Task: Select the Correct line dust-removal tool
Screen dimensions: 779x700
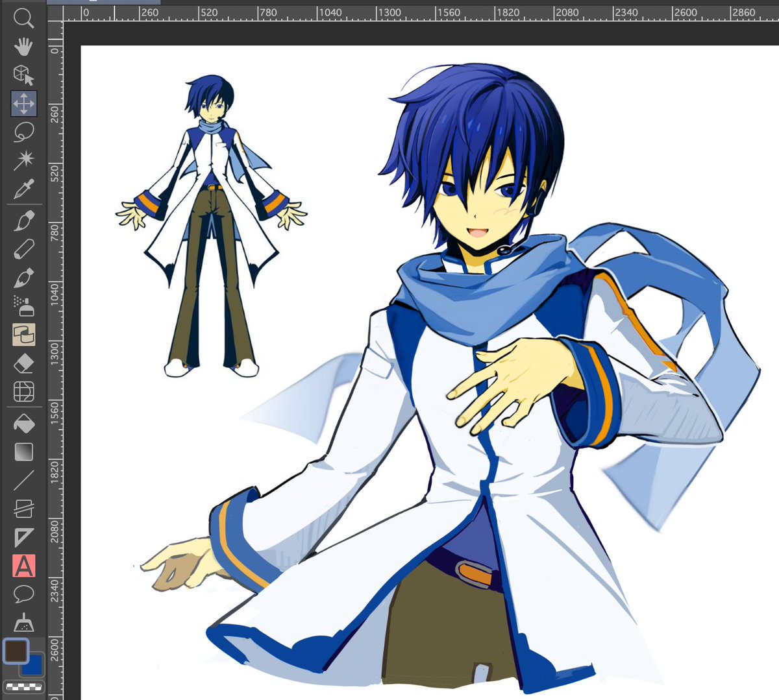Action: (x=23, y=623)
